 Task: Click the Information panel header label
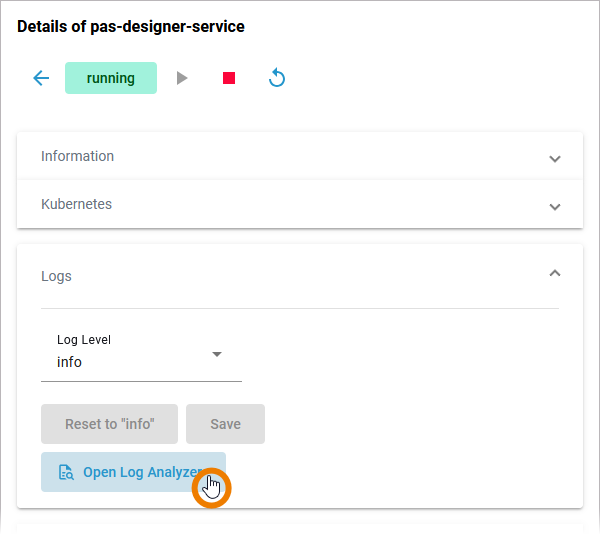coord(77,156)
